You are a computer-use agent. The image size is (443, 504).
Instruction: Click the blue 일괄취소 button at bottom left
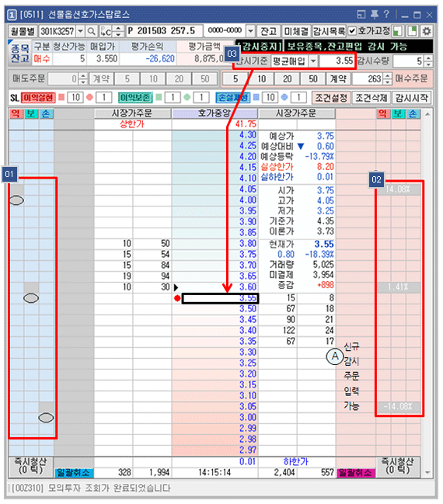(x=74, y=472)
